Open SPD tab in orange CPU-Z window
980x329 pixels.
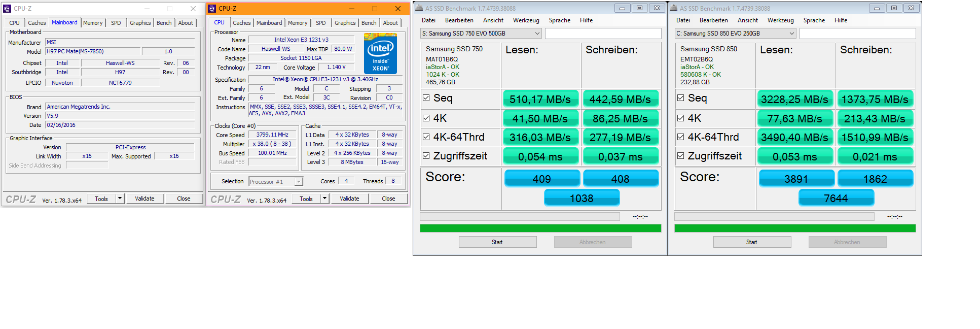pos(321,23)
